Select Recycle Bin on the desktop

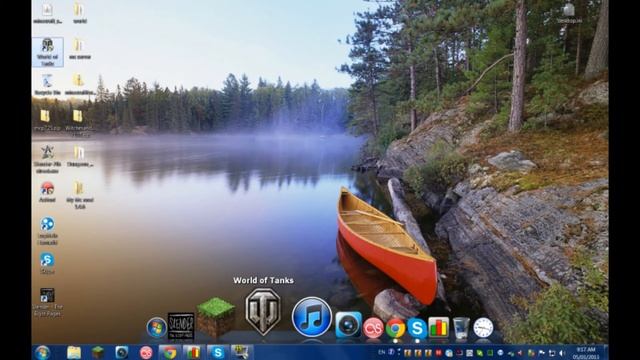pyautogui.click(x=48, y=85)
